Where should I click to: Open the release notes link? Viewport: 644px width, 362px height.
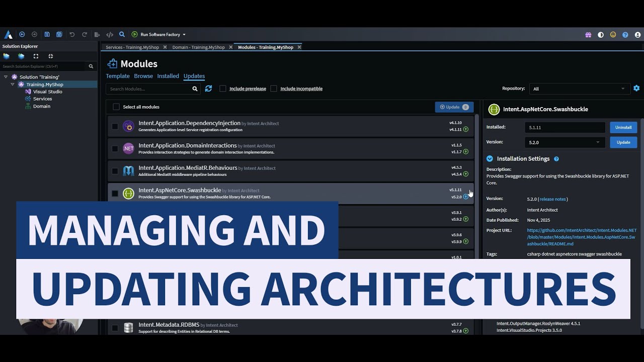(552, 199)
